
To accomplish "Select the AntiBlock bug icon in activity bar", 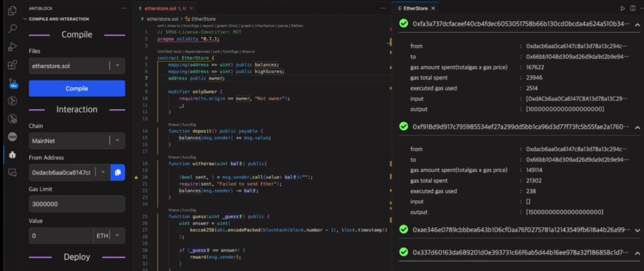I will click(12, 155).
